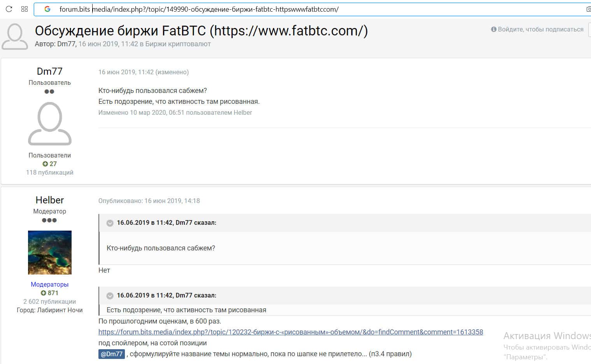Click the camera icon at address bar end
The height and width of the screenshot is (364, 591).
coord(588,9)
